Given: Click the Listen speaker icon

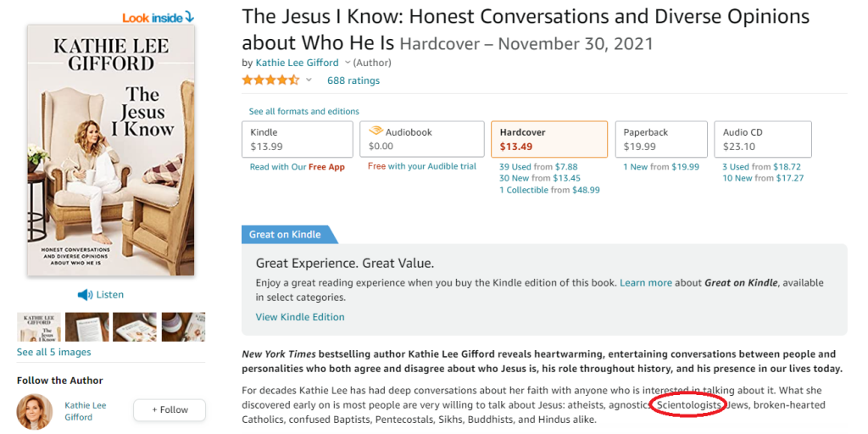Looking at the screenshot, I should tap(85, 295).
